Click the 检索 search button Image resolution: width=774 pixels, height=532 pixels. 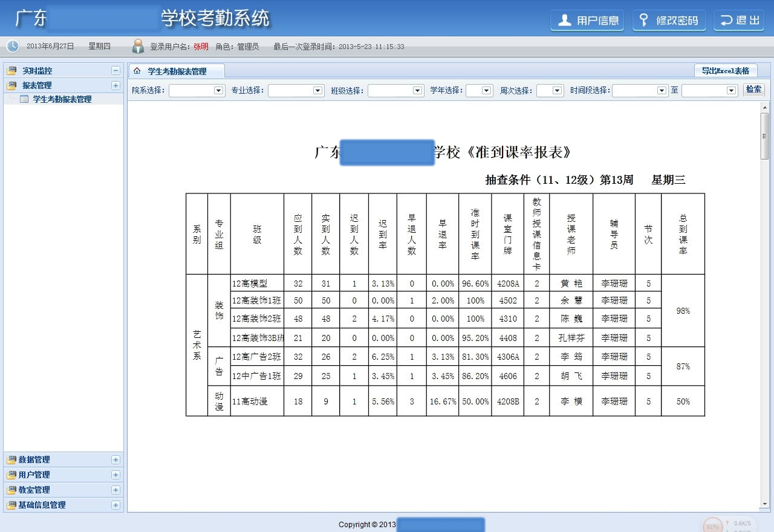point(753,89)
